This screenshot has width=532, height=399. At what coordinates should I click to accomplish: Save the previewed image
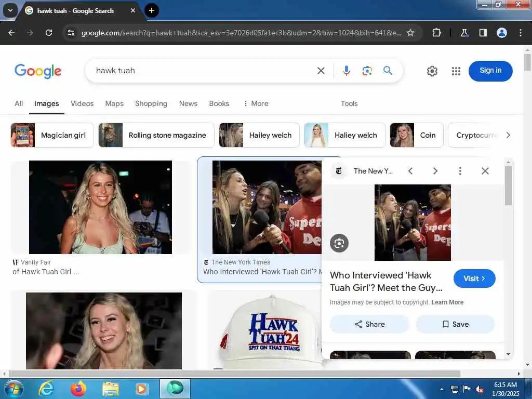click(x=455, y=324)
